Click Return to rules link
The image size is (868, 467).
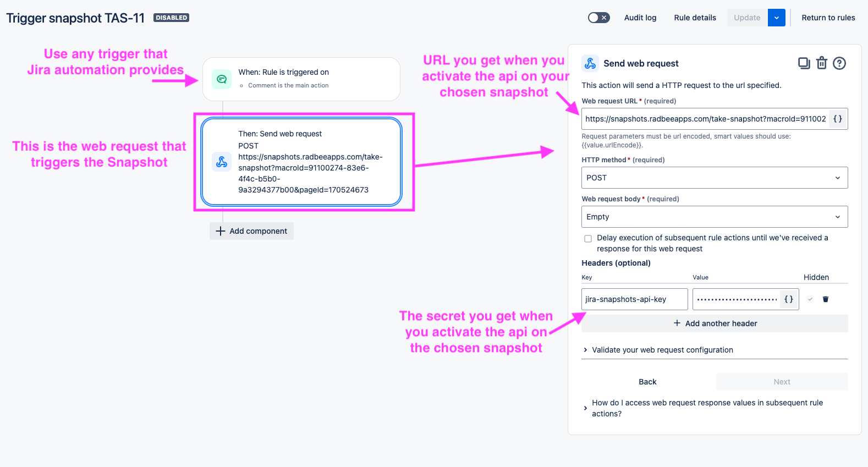828,18
